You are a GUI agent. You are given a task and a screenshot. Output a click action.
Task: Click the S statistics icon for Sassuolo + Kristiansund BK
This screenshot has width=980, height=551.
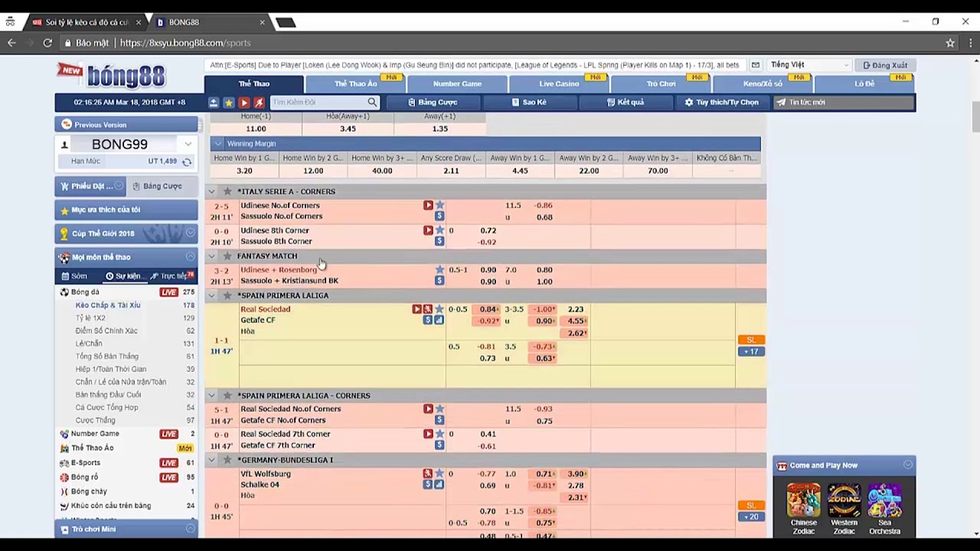439,281
